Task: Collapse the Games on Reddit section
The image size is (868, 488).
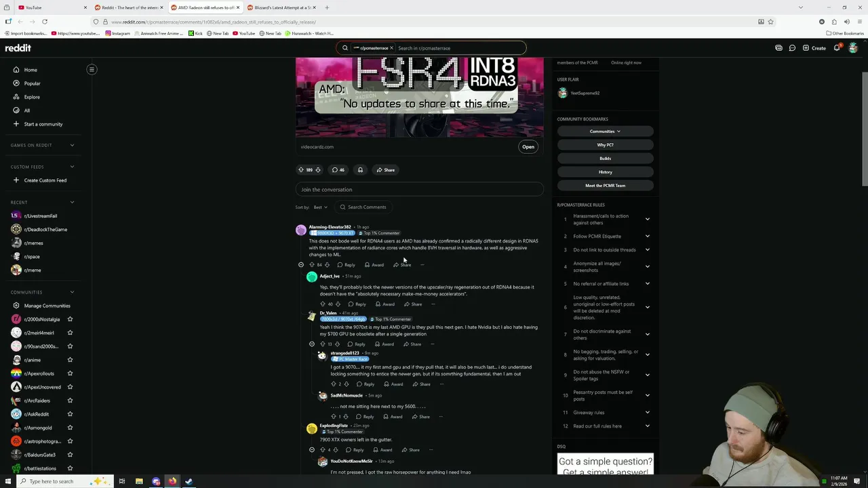Action: click(72, 145)
